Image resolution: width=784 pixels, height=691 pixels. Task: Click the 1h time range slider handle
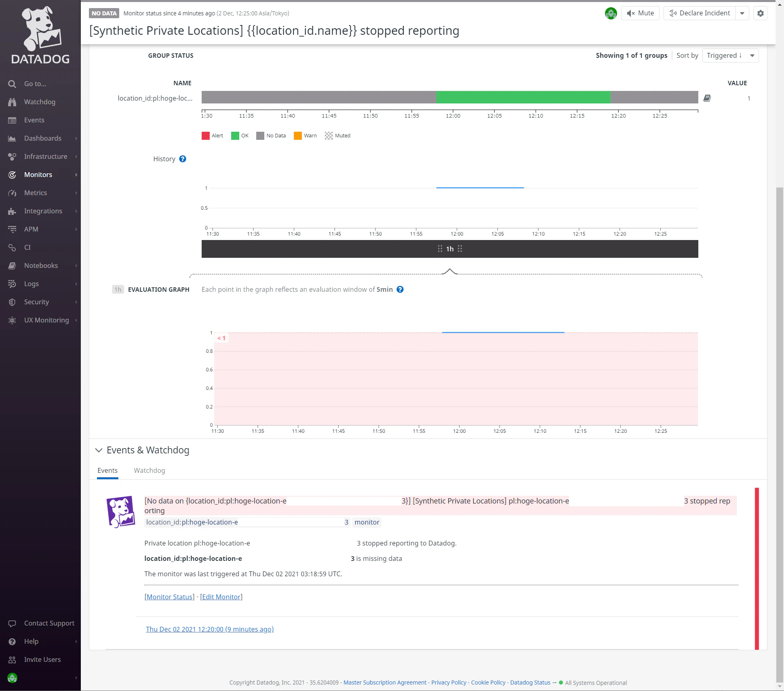[x=450, y=249]
